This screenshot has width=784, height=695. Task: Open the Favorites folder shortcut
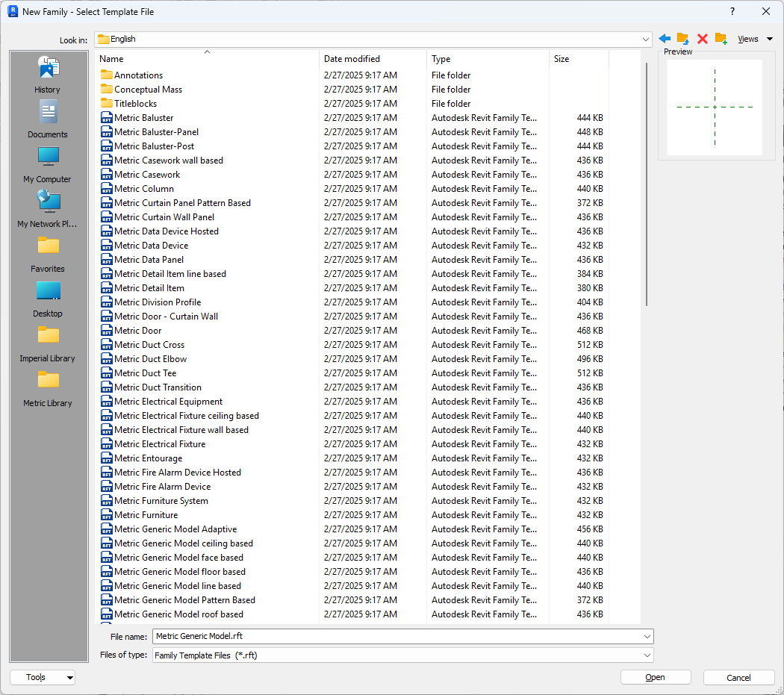coord(48,254)
